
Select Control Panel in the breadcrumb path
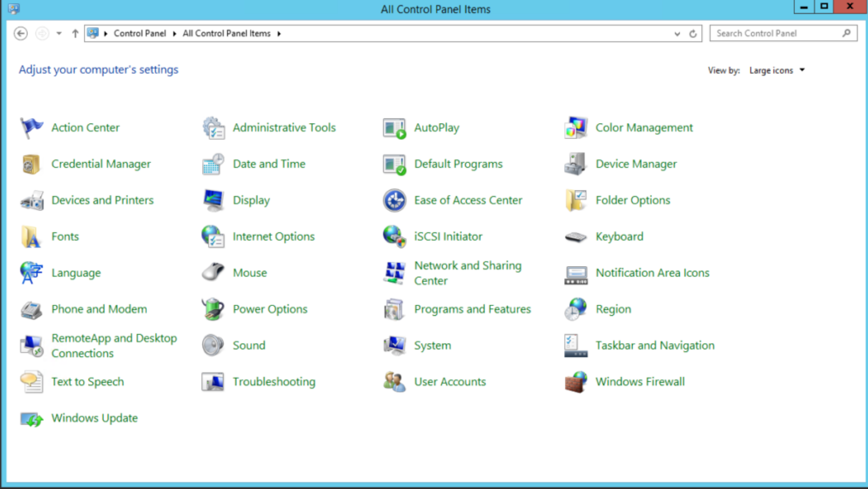[140, 33]
